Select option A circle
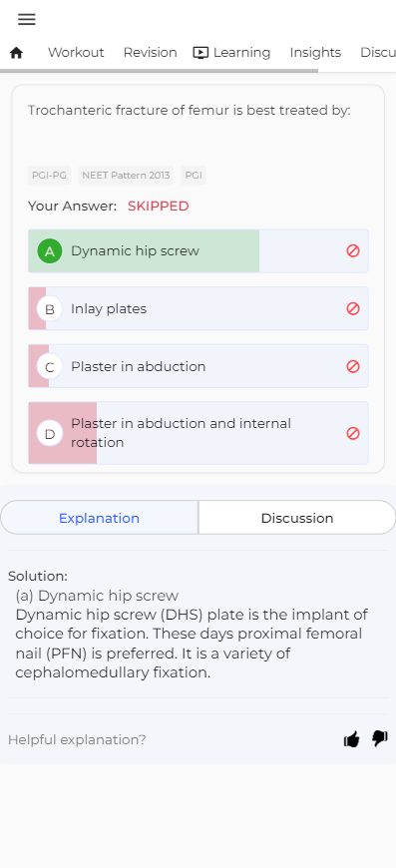 point(50,251)
